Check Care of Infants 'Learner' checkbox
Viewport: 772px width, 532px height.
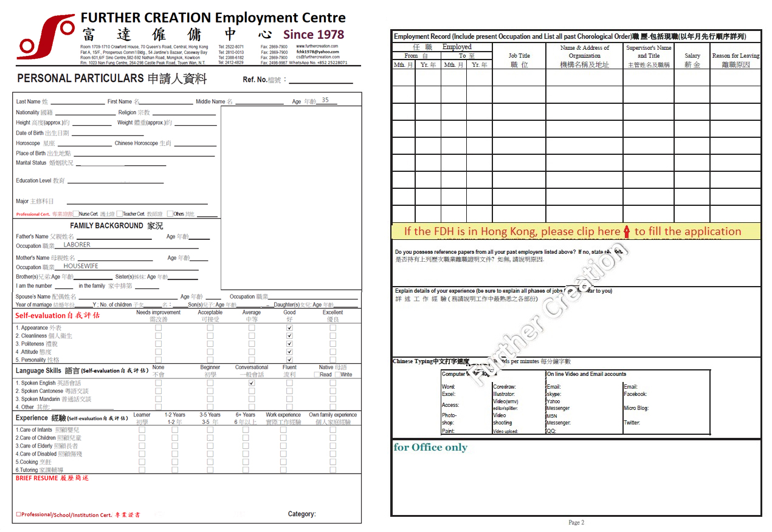[142, 429]
